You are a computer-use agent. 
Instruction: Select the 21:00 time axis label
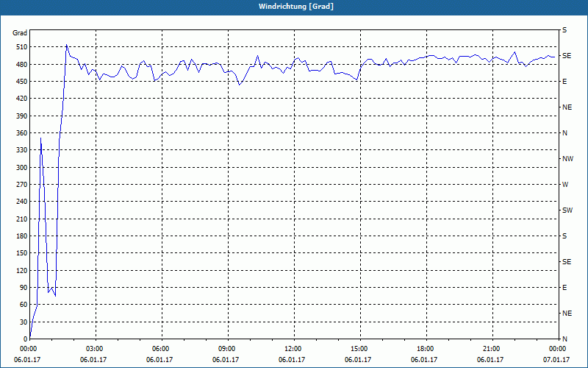[x=491, y=349]
